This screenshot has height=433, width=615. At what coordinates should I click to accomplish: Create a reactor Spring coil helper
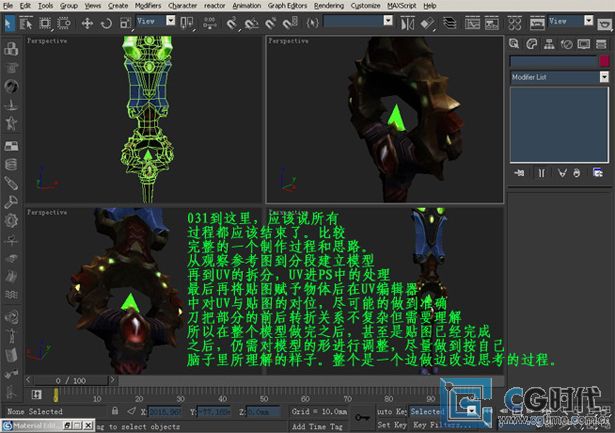pos(11,164)
